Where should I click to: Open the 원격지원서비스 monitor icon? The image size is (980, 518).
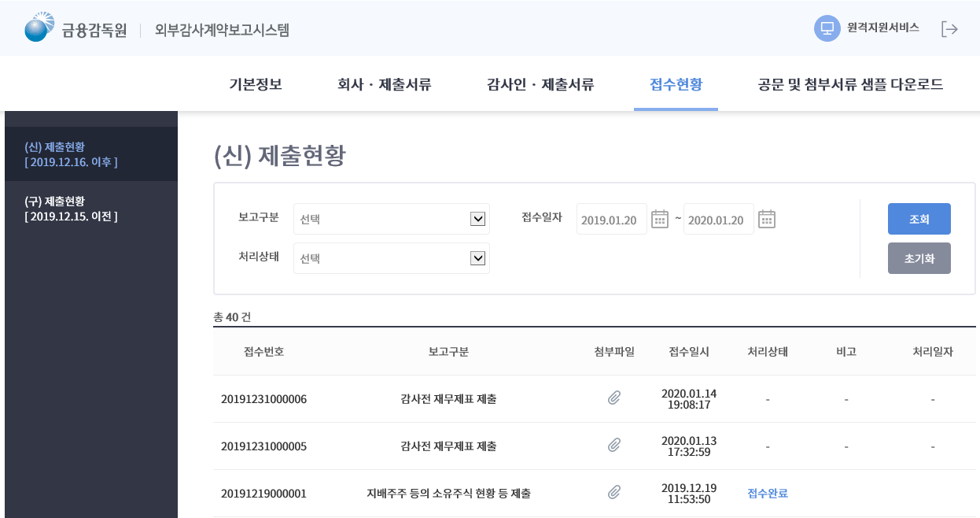pyautogui.click(x=827, y=28)
